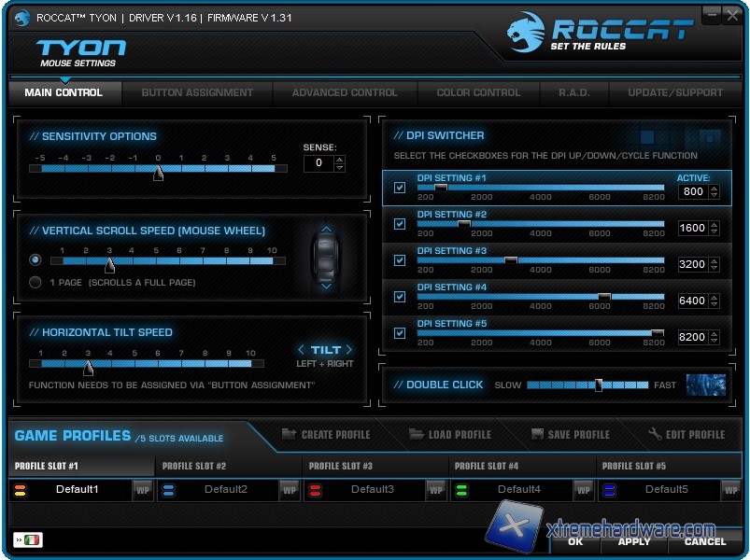Click the Save Profile disk icon

[x=537, y=434]
